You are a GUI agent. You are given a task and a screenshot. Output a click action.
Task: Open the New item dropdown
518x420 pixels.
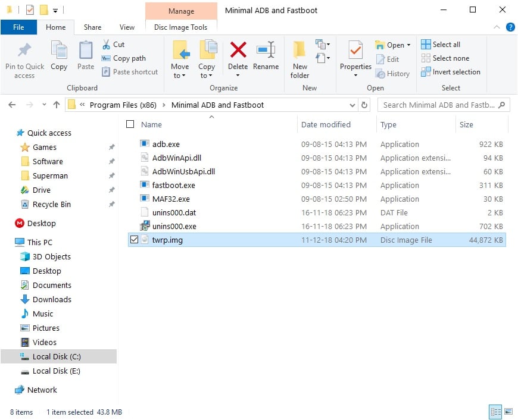pos(323,44)
